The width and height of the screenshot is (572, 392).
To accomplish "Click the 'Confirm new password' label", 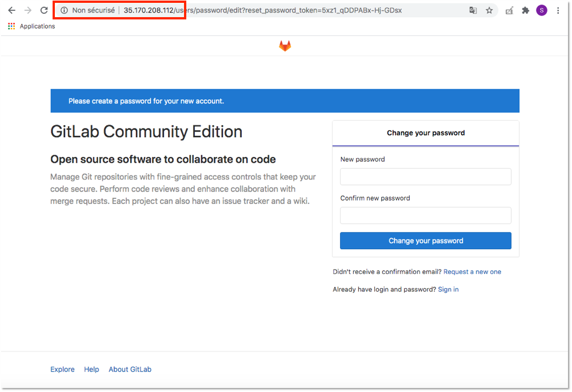I will pyautogui.click(x=375, y=198).
